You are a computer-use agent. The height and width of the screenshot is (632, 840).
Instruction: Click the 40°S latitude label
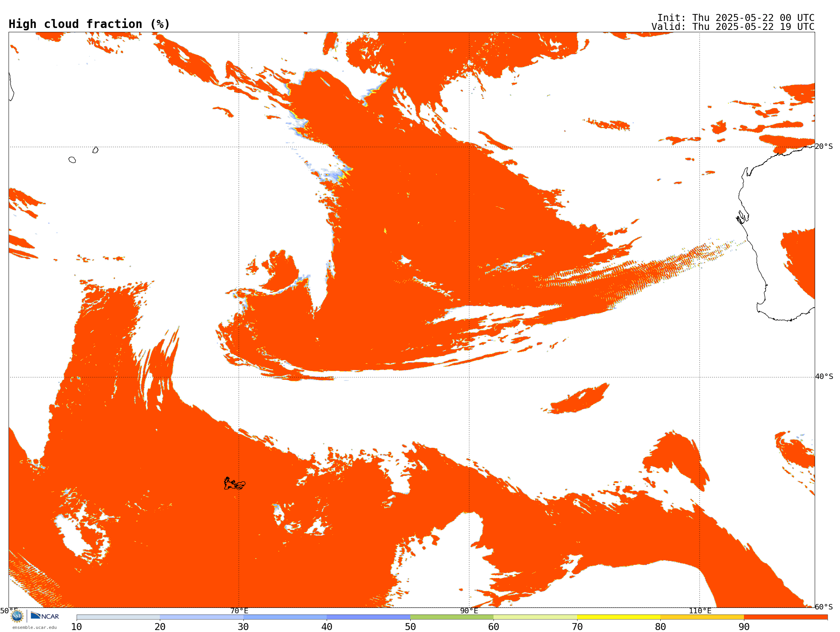824,377
